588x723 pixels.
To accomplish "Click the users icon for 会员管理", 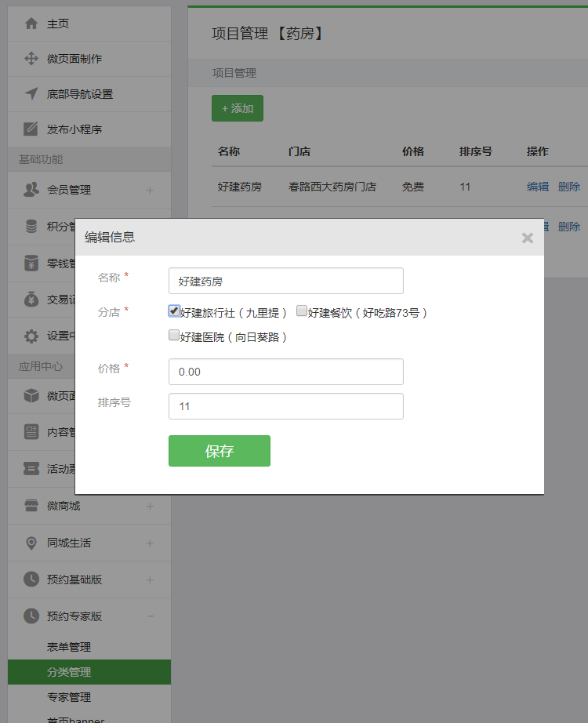I will (x=31, y=190).
